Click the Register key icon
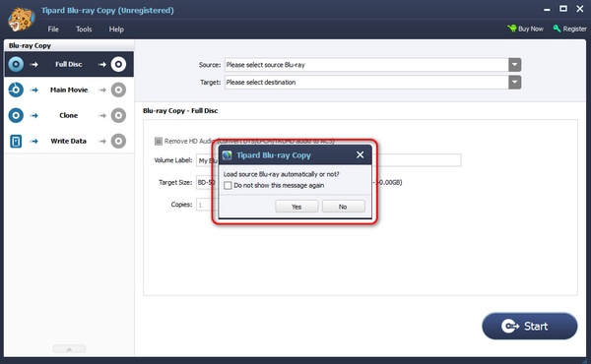 (557, 29)
